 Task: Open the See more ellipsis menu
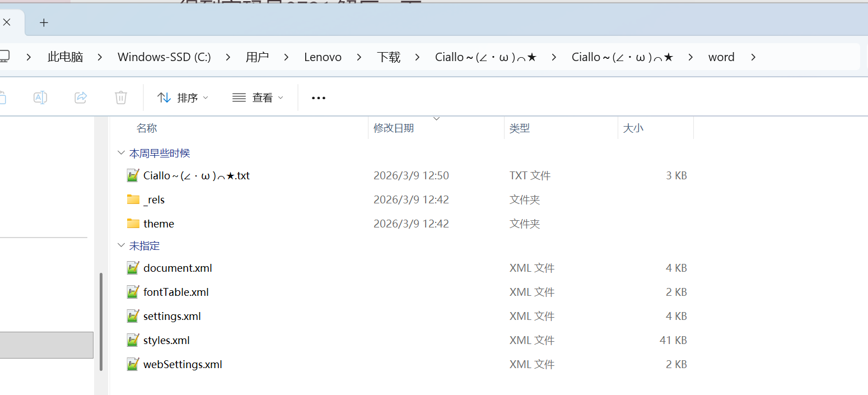(318, 97)
